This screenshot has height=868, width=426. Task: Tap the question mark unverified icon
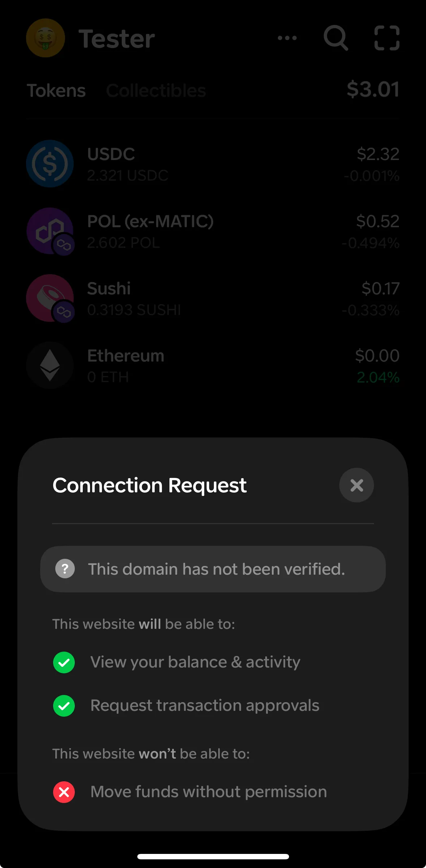65,569
